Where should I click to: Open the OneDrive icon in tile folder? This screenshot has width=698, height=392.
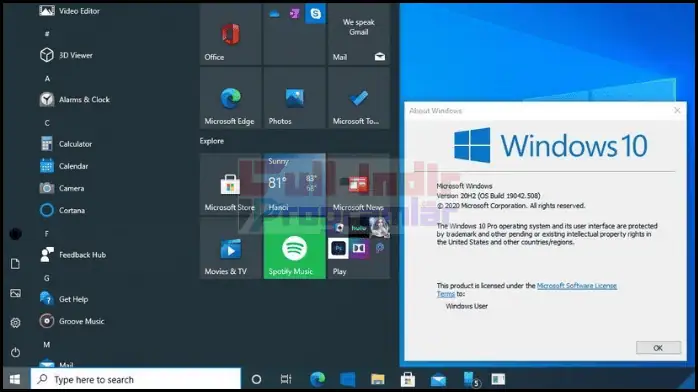click(274, 14)
